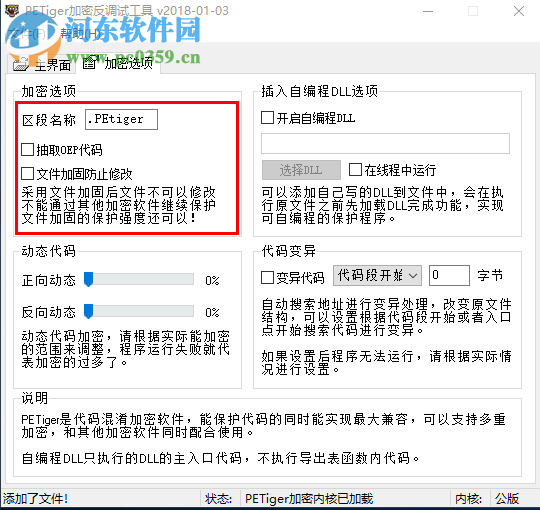The height and width of the screenshot is (510, 540).
Task: Tick 开启自编程DLL checkbox
Action: click(308, 118)
